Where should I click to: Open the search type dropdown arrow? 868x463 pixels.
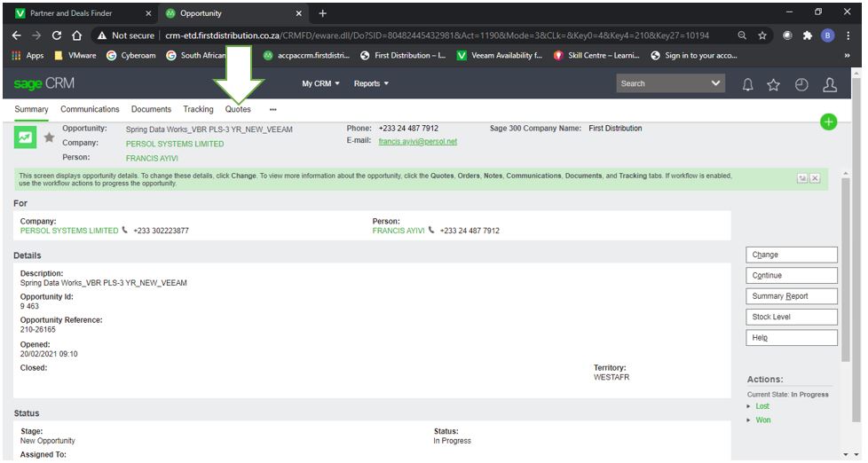pos(716,83)
